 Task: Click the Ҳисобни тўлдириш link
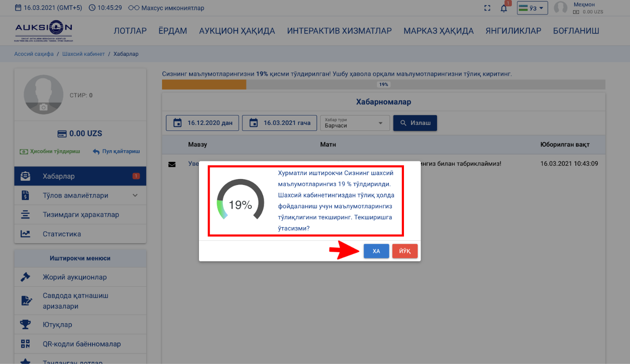point(50,152)
